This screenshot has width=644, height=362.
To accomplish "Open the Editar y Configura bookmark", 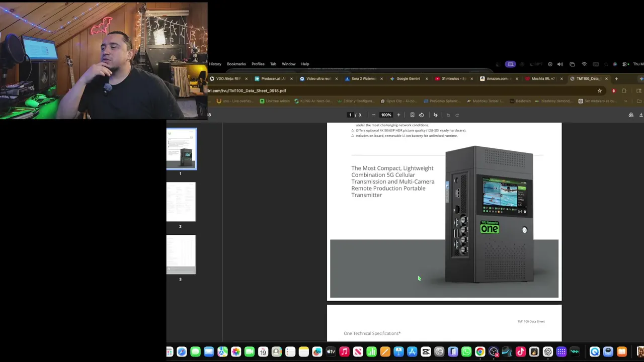I will 355,101.
